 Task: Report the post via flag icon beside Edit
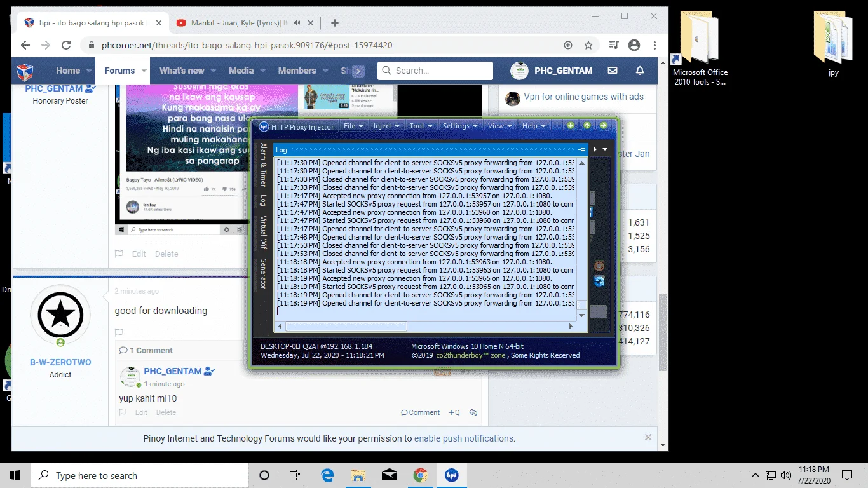tap(119, 254)
